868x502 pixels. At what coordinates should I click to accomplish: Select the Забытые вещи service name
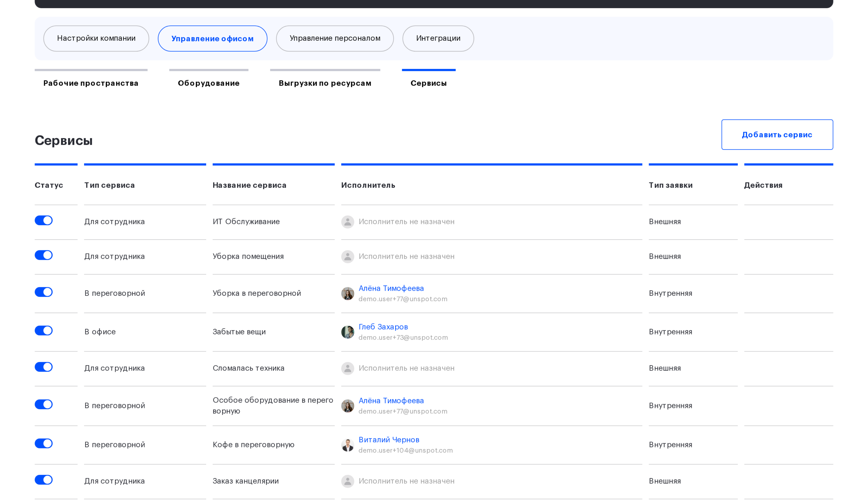(x=239, y=332)
